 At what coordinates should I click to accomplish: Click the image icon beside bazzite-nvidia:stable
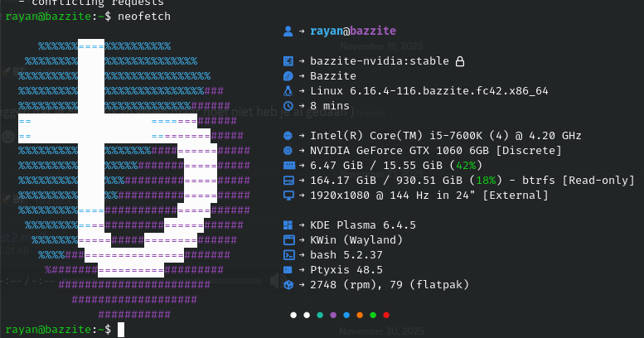click(288, 61)
